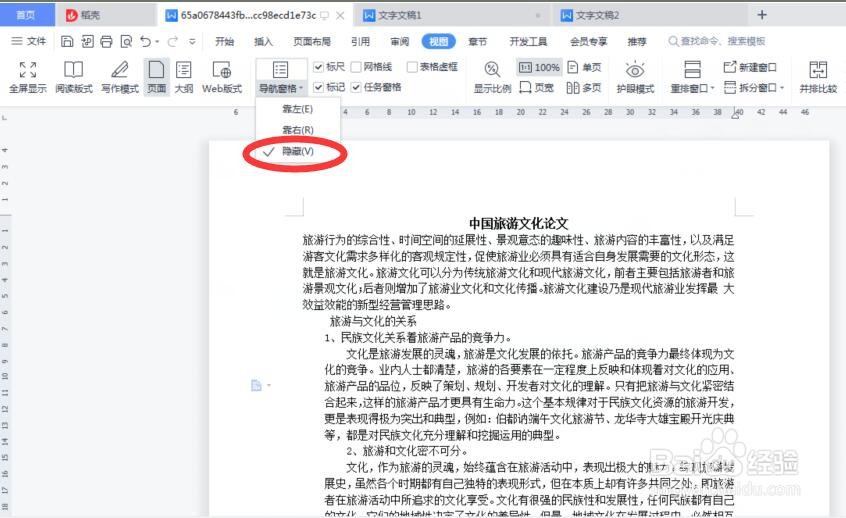Image resolution: width=846 pixels, height=518 pixels.
Task: Click the print icon in quick access toolbar
Action: [x=106, y=41]
